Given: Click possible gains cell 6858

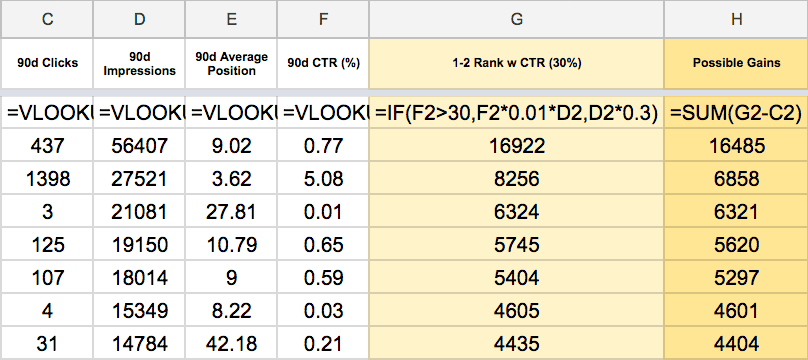Looking at the screenshot, I should pos(736,178).
